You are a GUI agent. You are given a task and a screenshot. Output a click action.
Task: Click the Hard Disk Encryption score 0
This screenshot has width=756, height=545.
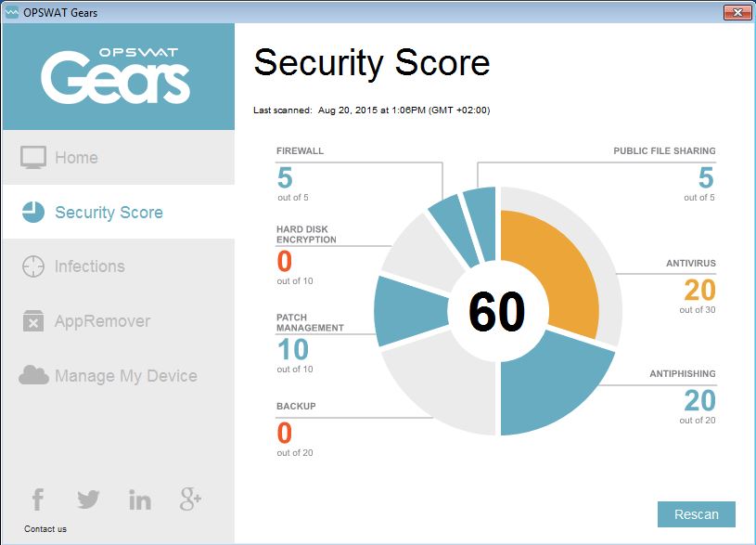coord(285,261)
